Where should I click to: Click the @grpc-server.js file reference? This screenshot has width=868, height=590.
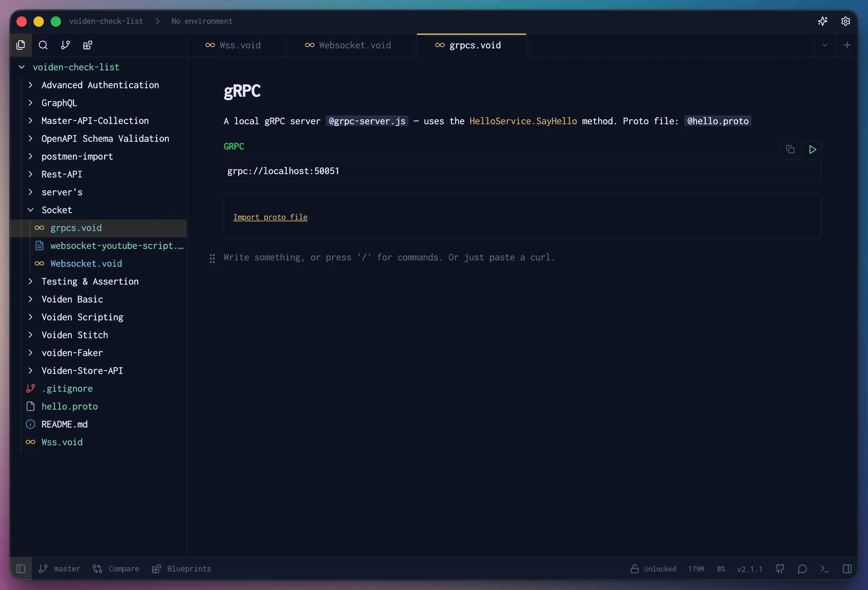tap(367, 121)
